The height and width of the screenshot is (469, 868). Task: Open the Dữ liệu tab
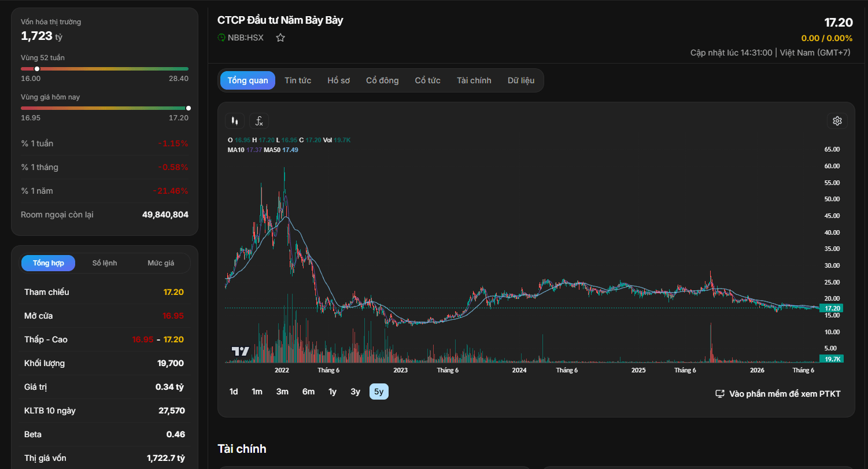[x=521, y=80]
